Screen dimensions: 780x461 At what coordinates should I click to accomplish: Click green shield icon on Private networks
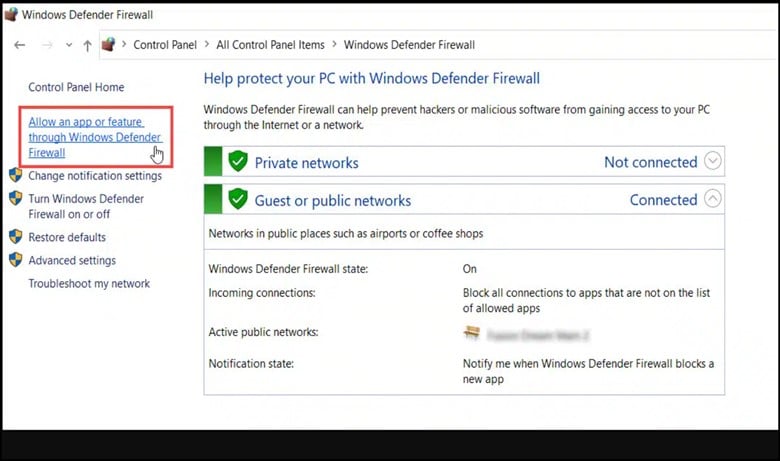[238, 161]
